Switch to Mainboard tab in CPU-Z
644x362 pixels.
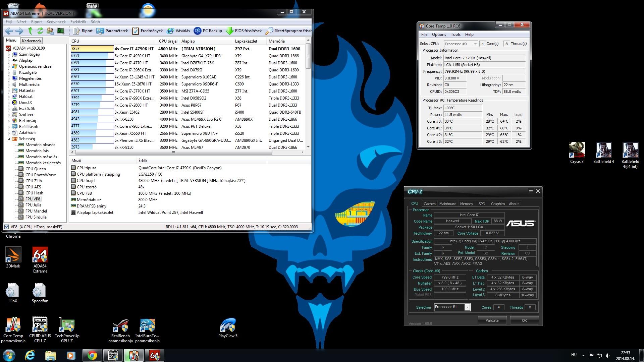tap(448, 204)
